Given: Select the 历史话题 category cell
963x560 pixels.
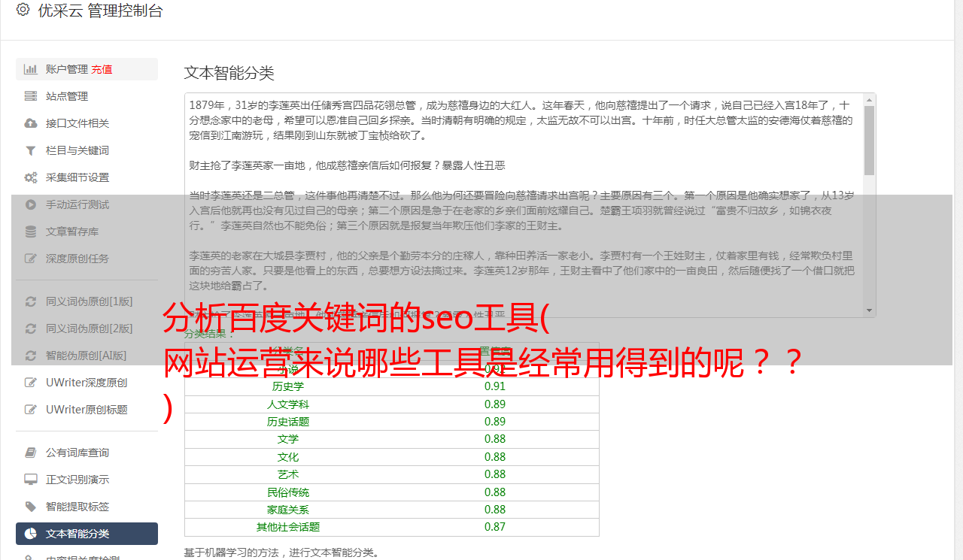Looking at the screenshot, I should [x=288, y=422].
